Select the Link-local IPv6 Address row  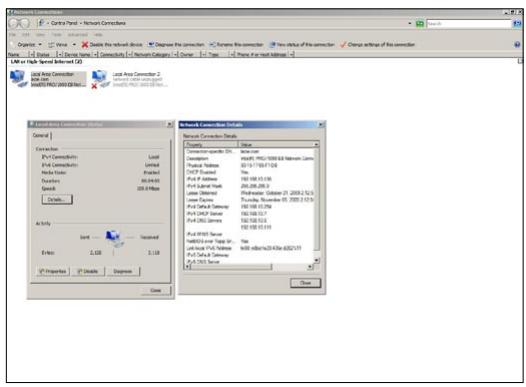point(249,248)
